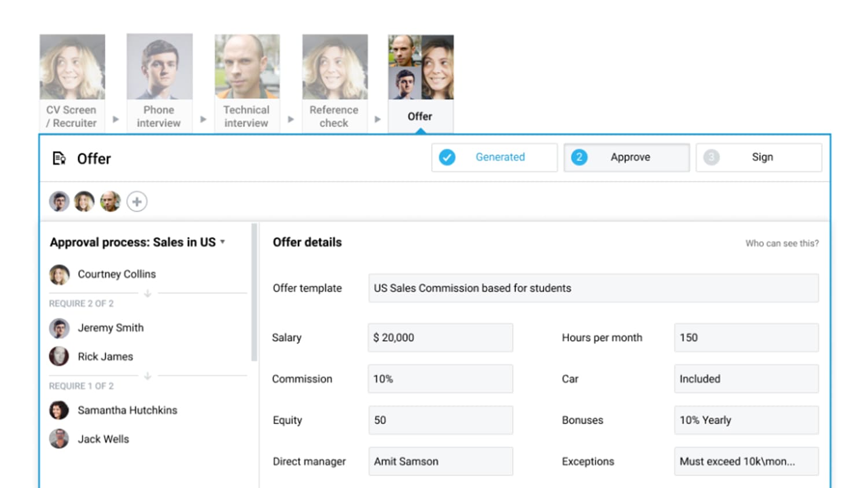Screen dimensions: 868x488
Task: Add a participant with the plus icon
Action: pos(137,201)
